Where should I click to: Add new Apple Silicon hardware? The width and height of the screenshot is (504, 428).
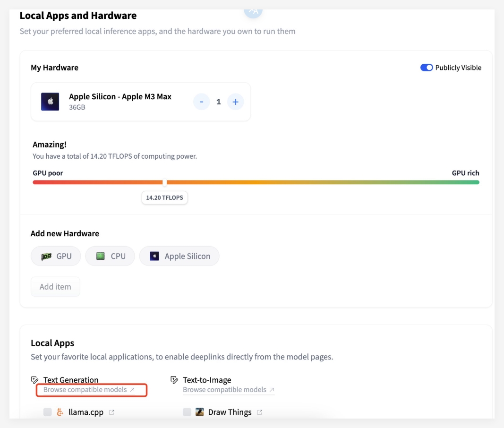point(179,256)
